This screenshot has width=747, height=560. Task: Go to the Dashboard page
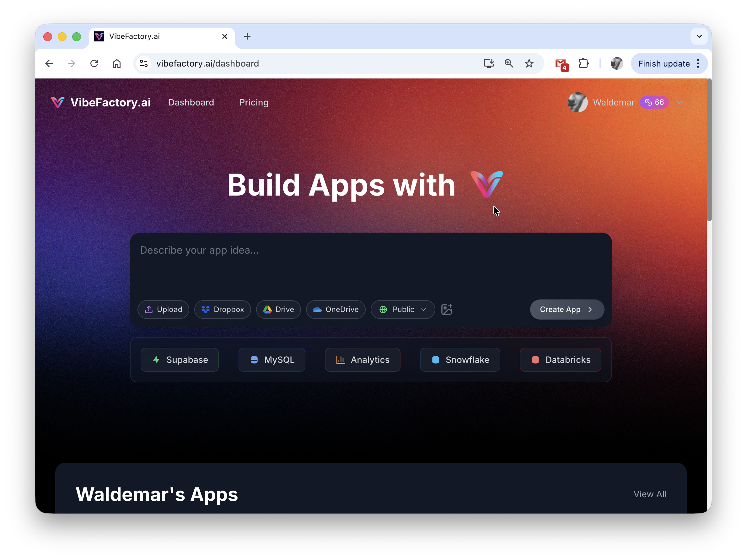(x=191, y=102)
